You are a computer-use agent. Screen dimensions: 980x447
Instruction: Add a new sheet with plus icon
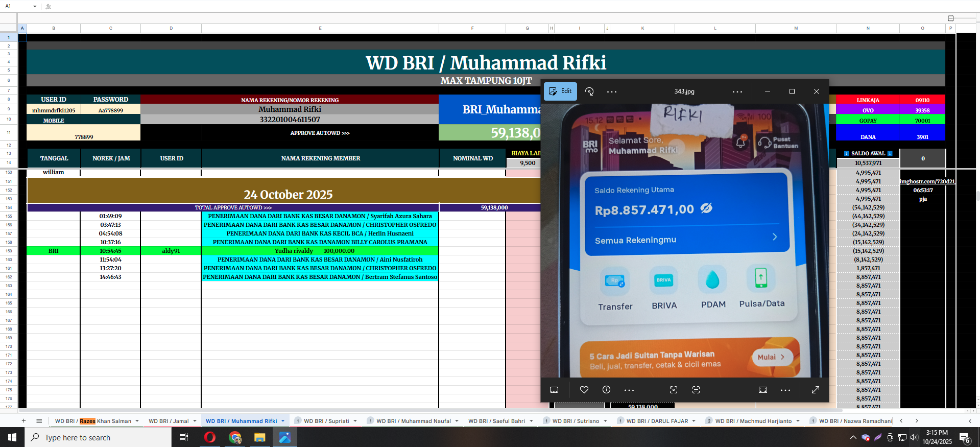coord(23,421)
